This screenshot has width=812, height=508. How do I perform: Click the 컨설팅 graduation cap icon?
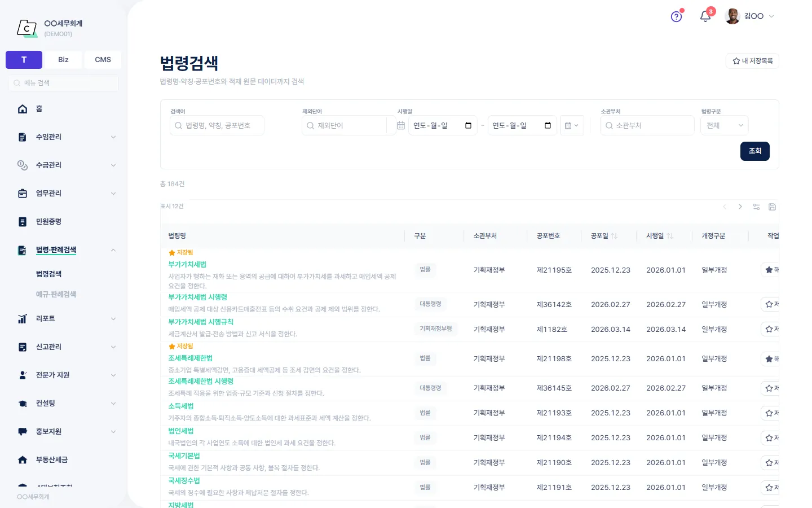(23, 404)
